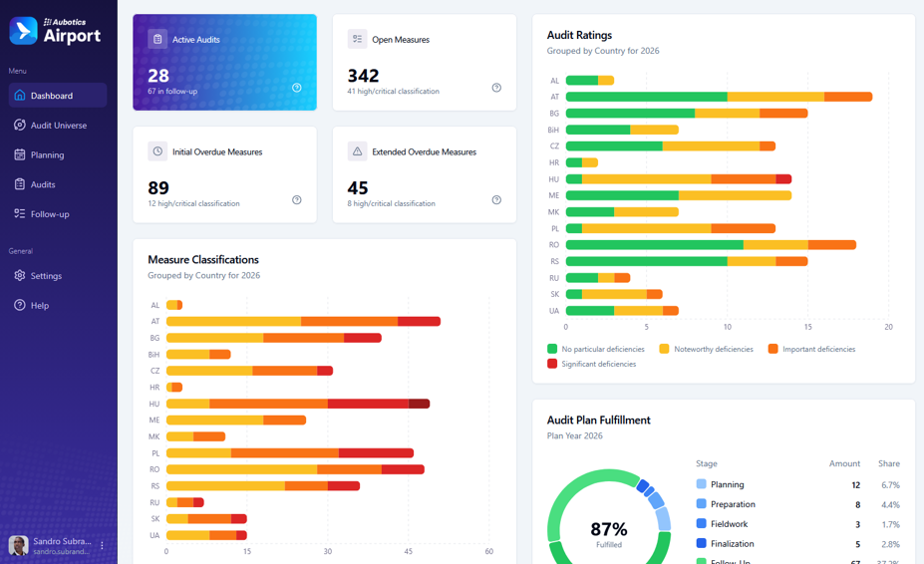The height and width of the screenshot is (564, 924).
Task: Click the 'Plan Year 2026' subtitle
Action: click(574, 435)
